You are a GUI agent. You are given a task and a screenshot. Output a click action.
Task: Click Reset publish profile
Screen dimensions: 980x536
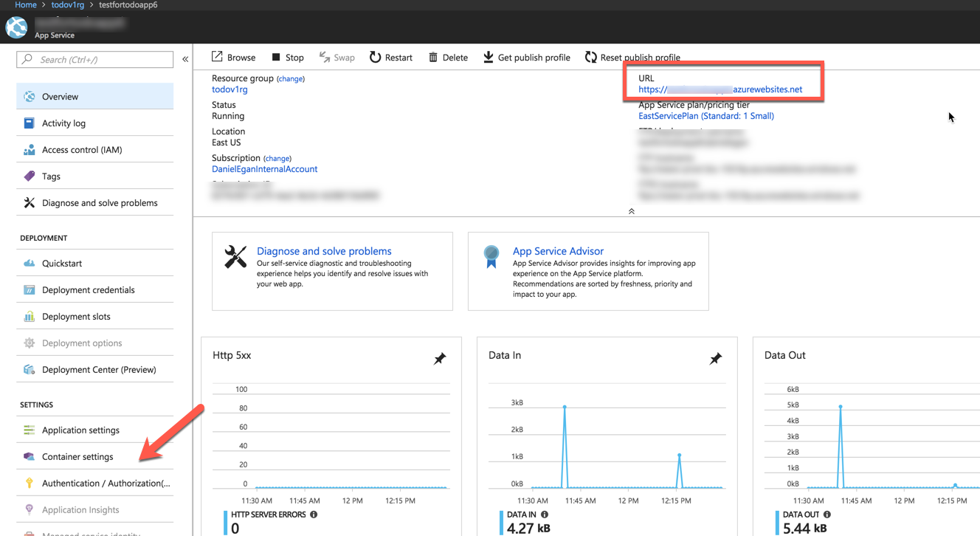coord(632,58)
